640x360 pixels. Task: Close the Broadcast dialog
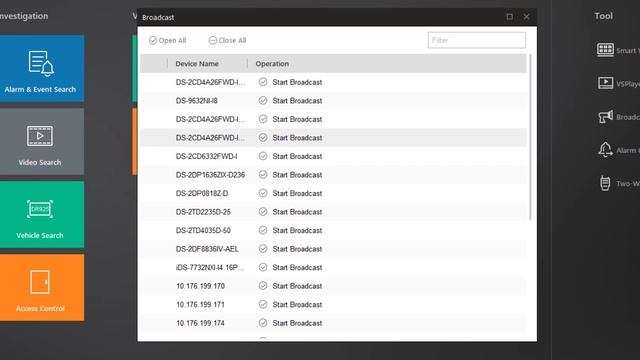click(x=526, y=17)
